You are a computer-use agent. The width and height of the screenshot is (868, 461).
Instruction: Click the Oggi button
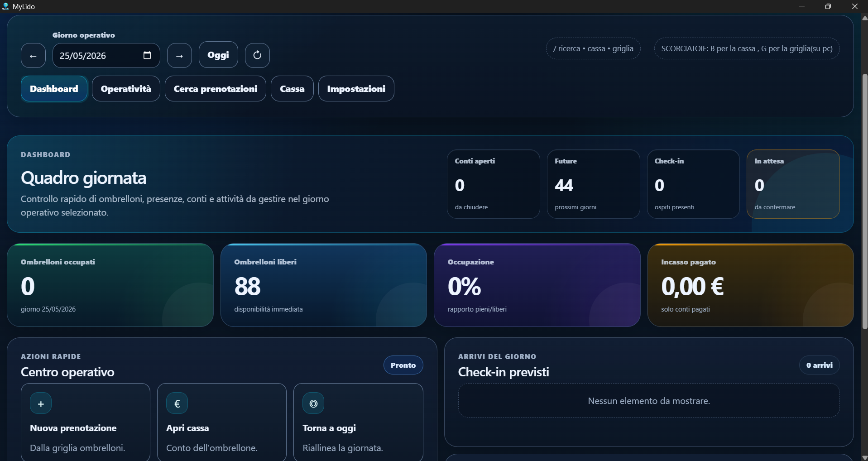click(x=218, y=55)
